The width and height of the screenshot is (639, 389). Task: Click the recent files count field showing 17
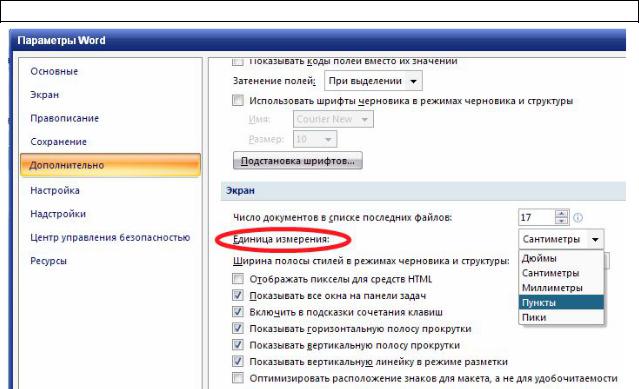536,218
